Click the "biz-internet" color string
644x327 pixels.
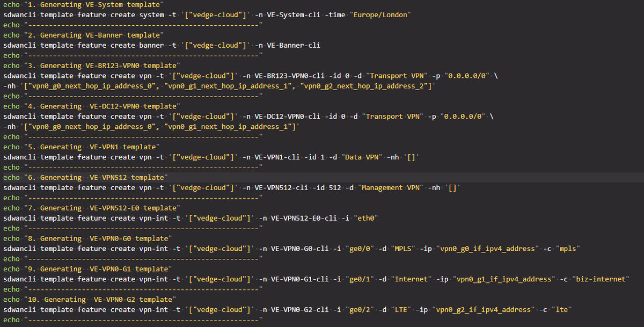tap(601, 280)
